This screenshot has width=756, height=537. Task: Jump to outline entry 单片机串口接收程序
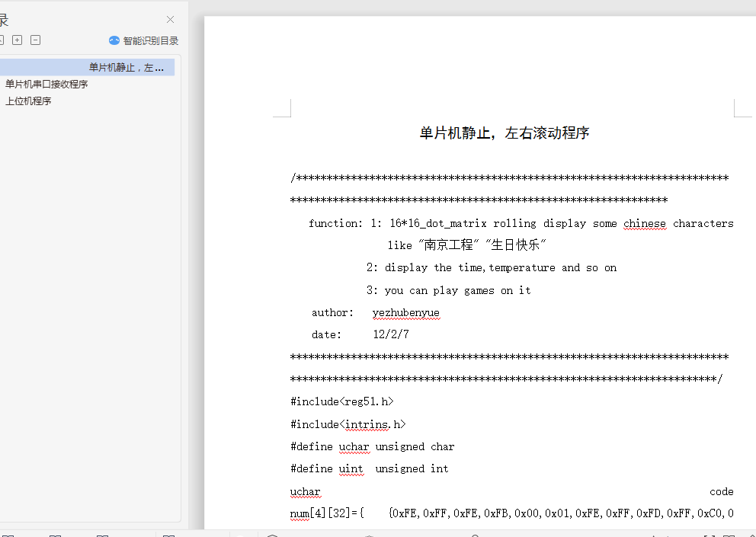(x=46, y=85)
